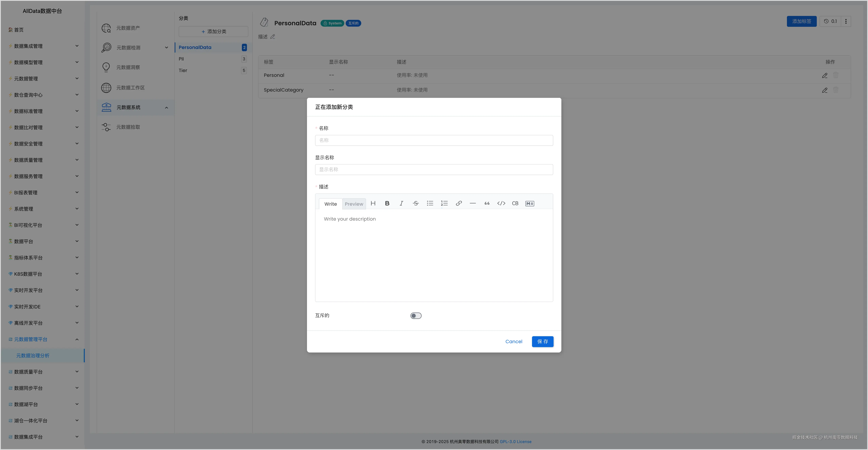Switch to the Preview tab
Viewport: 868px width, 450px height.
354,204
